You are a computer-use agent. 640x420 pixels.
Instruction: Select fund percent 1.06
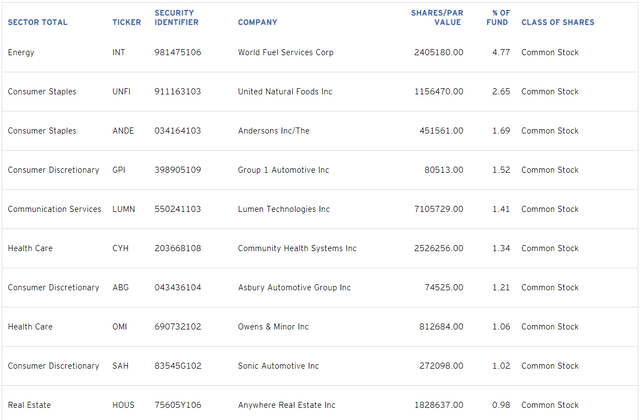tap(501, 327)
